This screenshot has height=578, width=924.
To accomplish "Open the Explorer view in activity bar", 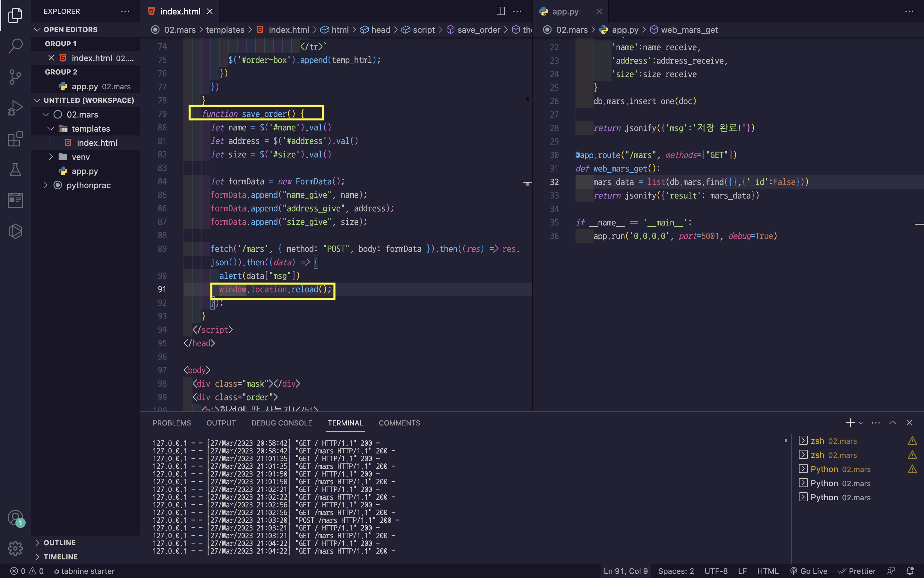I will coord(15,15).
